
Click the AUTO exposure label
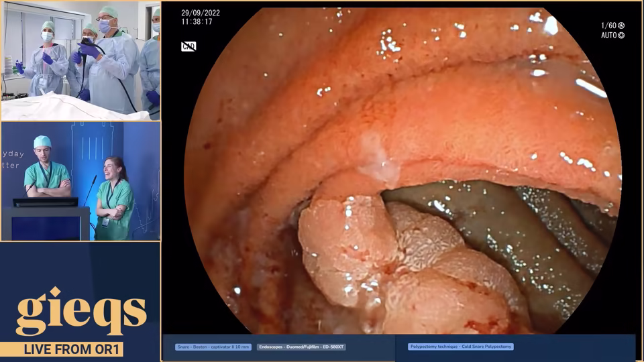[609, 36]
